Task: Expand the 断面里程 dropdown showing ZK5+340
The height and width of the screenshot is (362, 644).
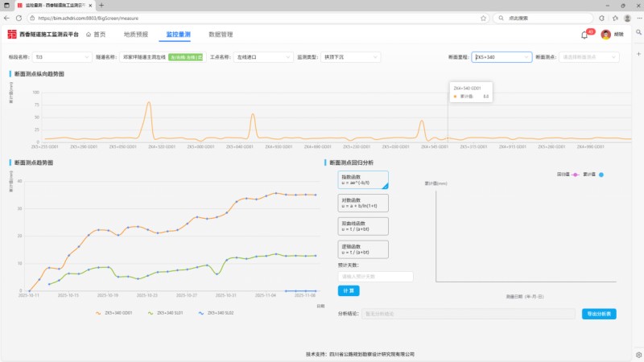Action: (502, 57)
